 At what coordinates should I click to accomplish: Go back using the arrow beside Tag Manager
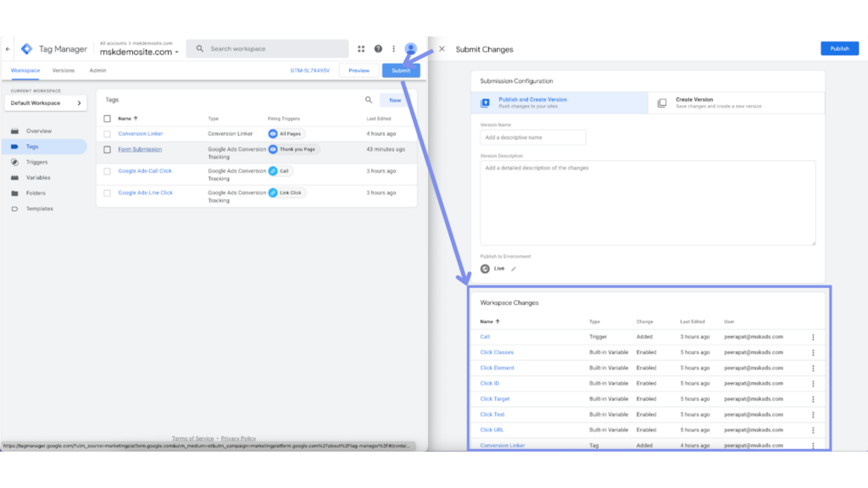tap(8, 48)
